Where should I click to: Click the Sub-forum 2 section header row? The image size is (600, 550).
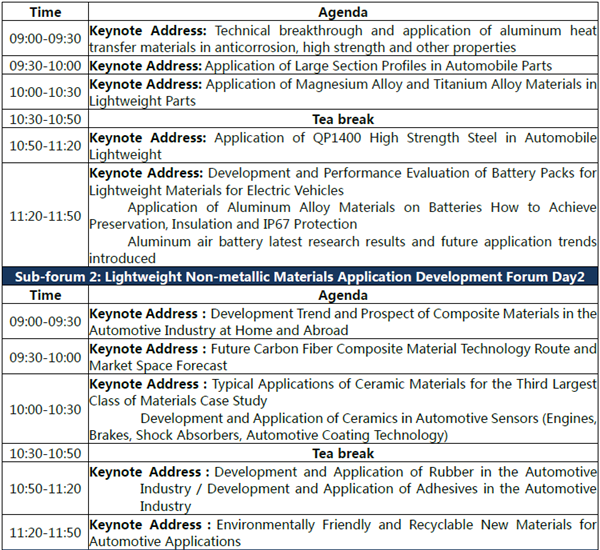[300, 277]
